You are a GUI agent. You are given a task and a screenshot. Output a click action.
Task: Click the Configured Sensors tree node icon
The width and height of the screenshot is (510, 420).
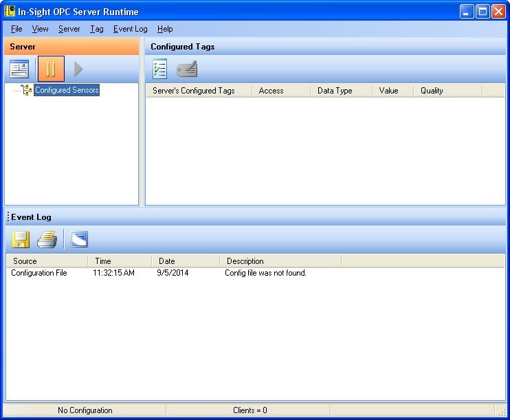point(26,90)
